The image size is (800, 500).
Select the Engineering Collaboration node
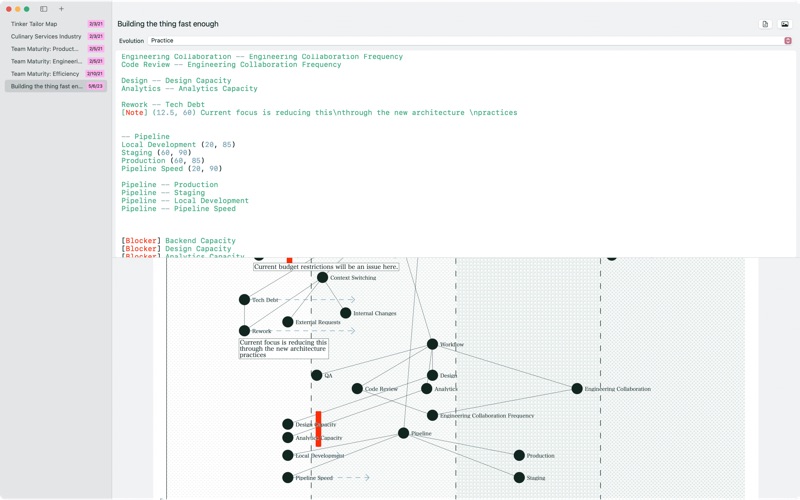click(x=577, y=389)
